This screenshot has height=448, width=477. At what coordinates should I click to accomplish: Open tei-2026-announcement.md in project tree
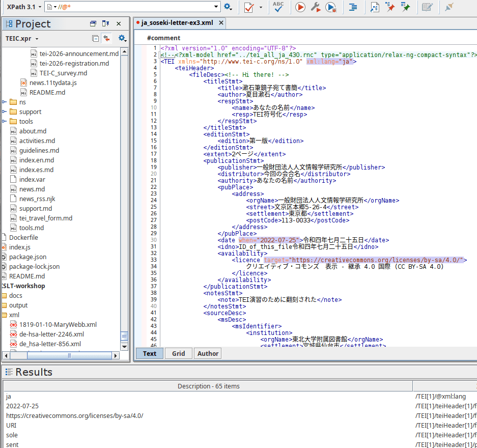[x=79, y=53]
